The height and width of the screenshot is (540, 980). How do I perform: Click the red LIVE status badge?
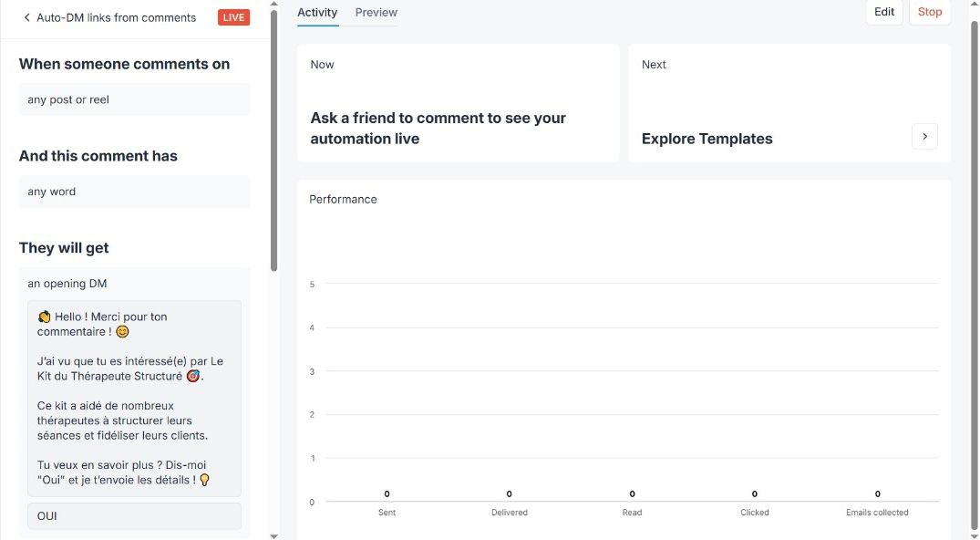tap(233, 17)
